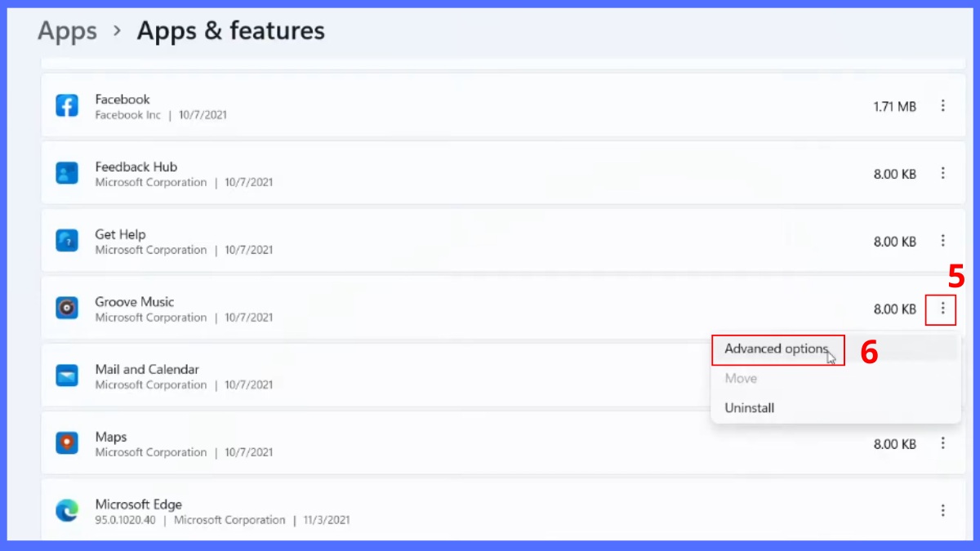Screen dimensions: 980x551
Task: Click the 1.71 MB size of Facebook
Action: 894,106
